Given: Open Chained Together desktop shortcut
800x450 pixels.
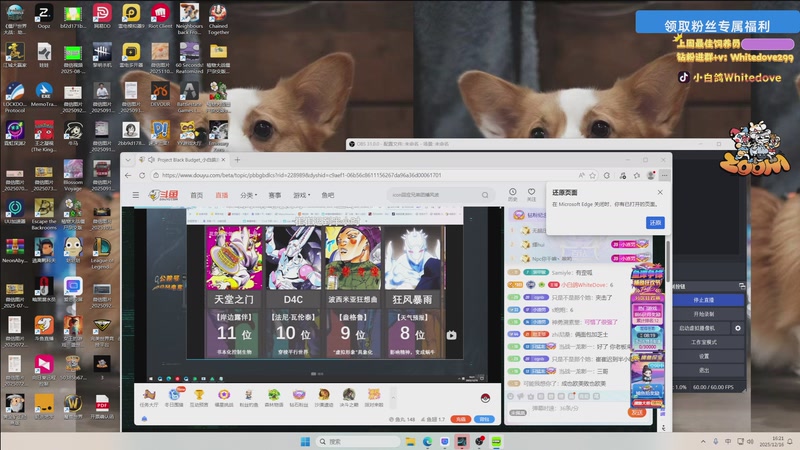Looking at the screenshot, I should 218,19.
